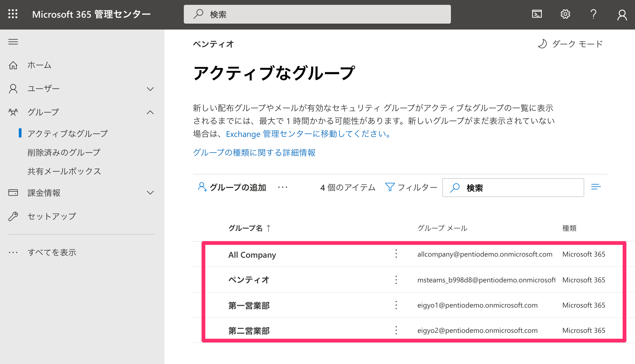
Task: Open the ペンティオ group row
Action: click(249, 280)
